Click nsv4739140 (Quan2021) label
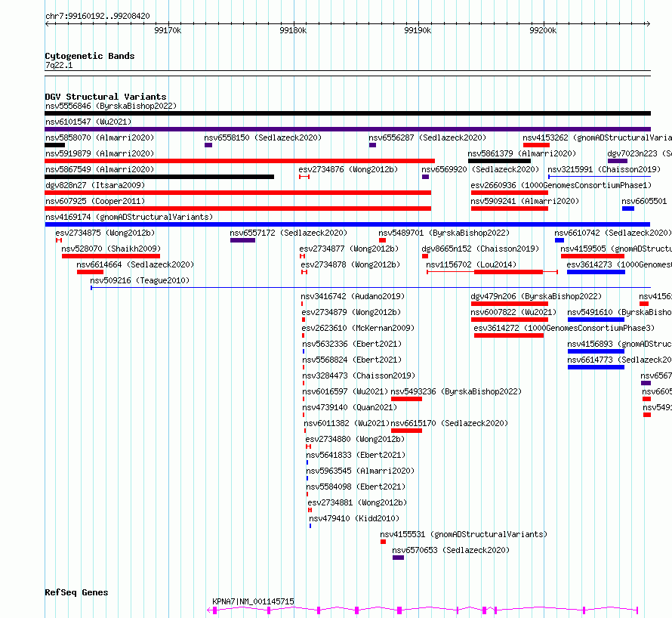Viewport: 672px width, 618px height. coord(350,407)
